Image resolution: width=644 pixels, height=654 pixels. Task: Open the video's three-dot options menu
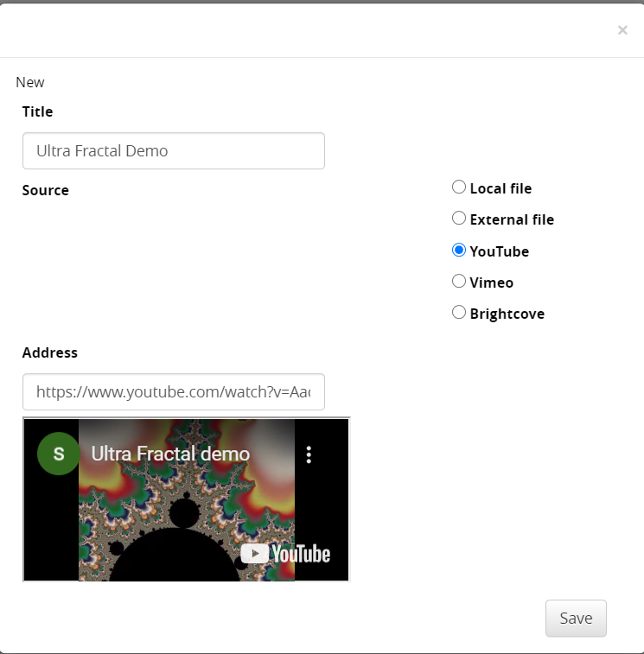tap(309, 454)
